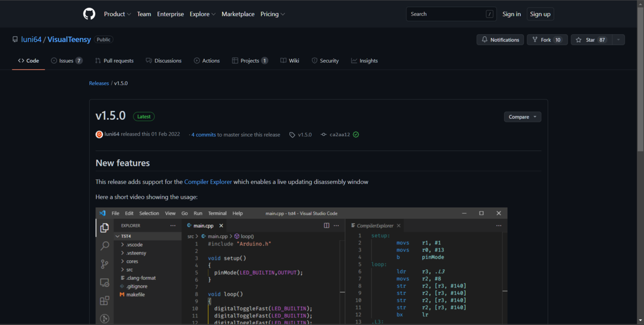Switch to the Discussions tab
Viewport: 644px width, 325px height.
(164, 61)
